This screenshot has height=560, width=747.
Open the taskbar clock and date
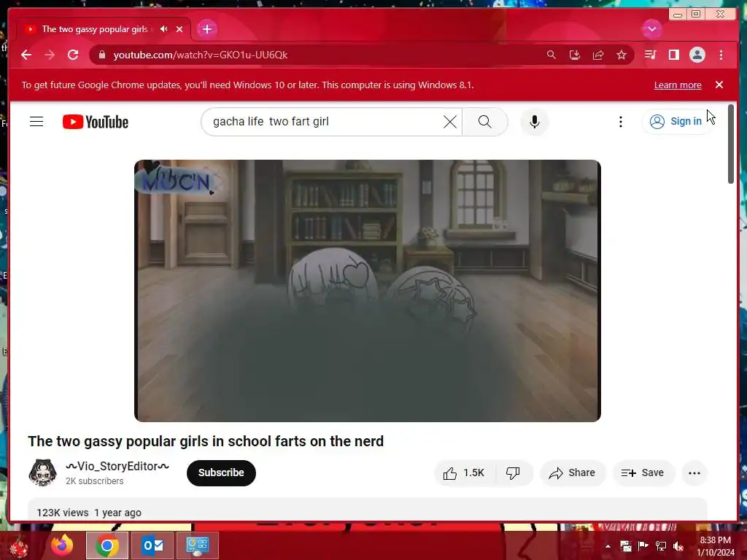tap(715, 546)
